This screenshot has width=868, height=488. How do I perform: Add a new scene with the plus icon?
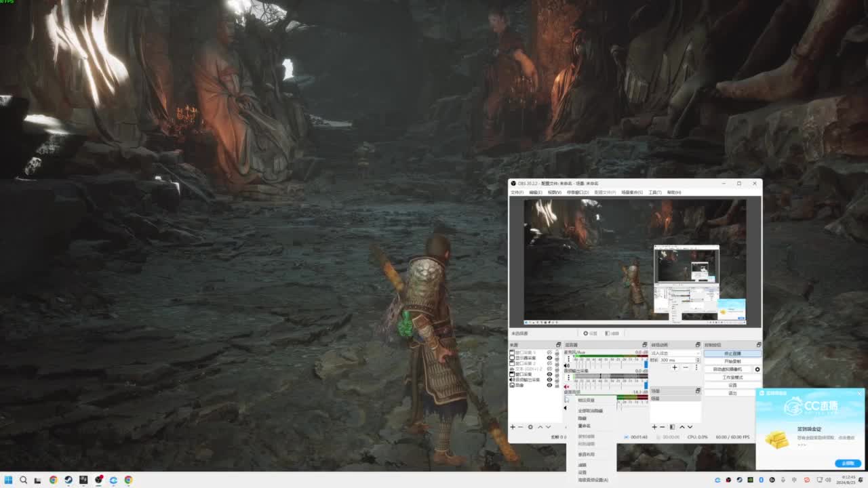click(654, 427)
